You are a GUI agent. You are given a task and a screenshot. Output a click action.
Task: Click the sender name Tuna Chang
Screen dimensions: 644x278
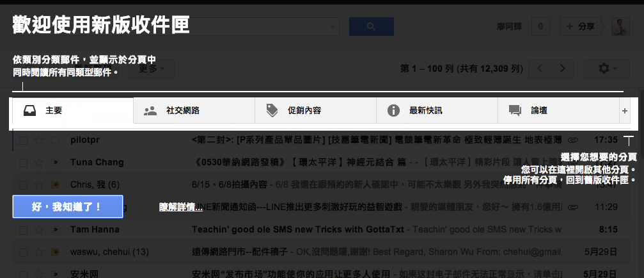coord(97,163)
